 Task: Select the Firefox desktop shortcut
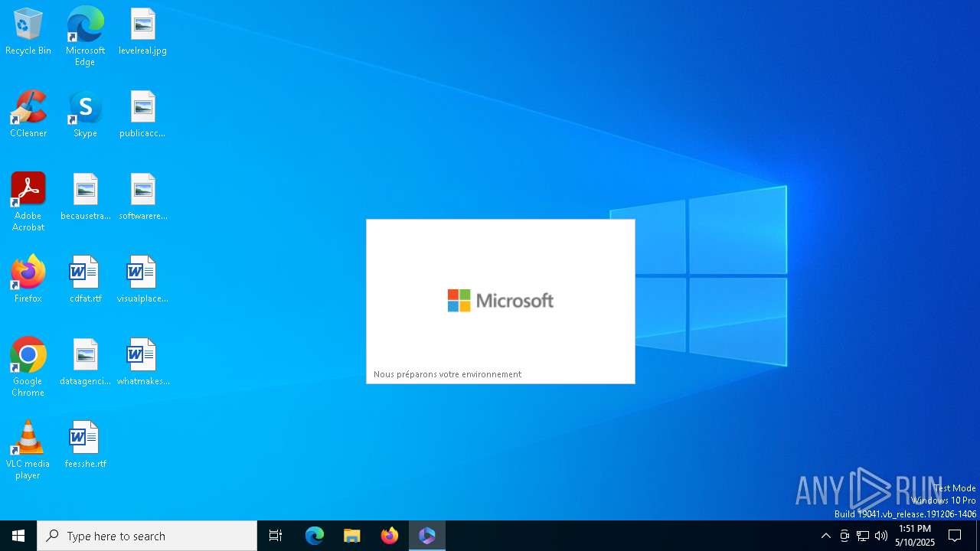coord(28,280)
